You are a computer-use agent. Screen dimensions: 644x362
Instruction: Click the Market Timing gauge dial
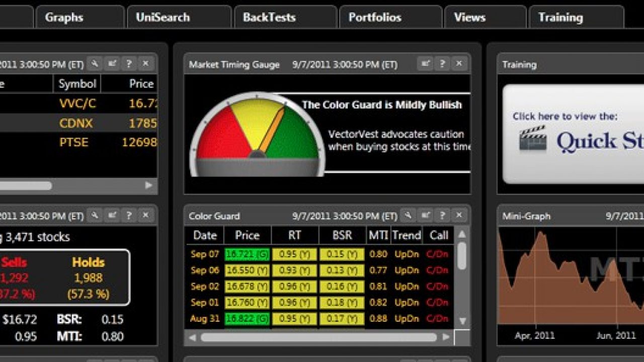point(257,134)
